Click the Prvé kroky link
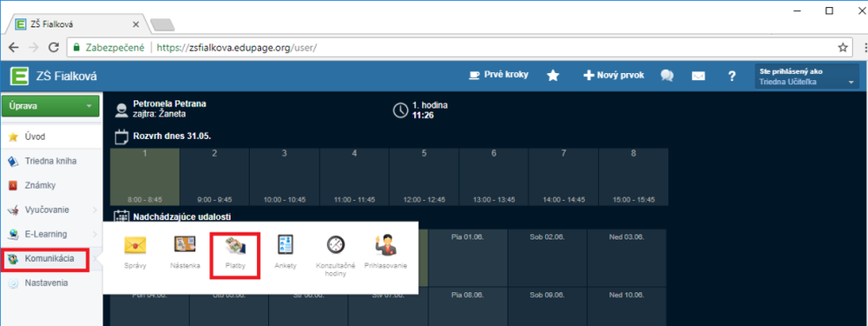 tap(498, 75)
